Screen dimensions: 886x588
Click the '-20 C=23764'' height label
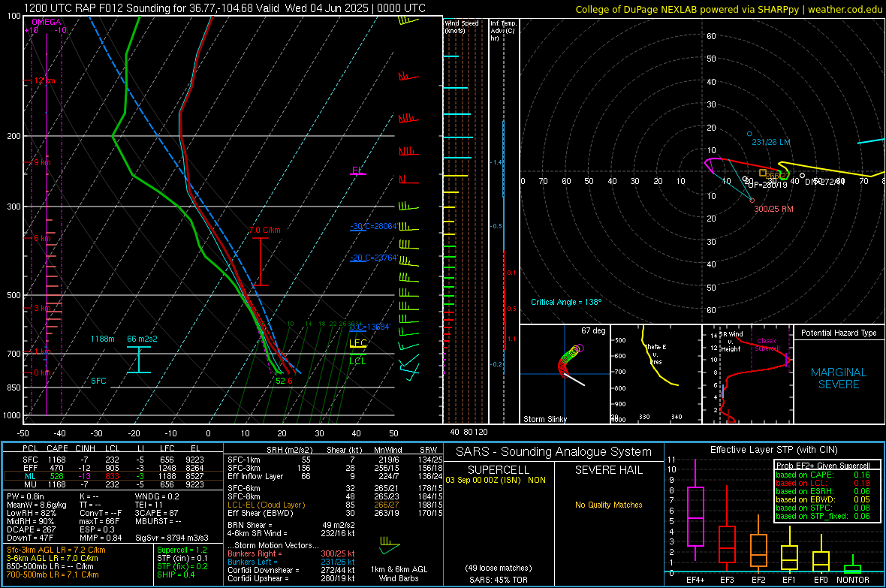point(374,258)
